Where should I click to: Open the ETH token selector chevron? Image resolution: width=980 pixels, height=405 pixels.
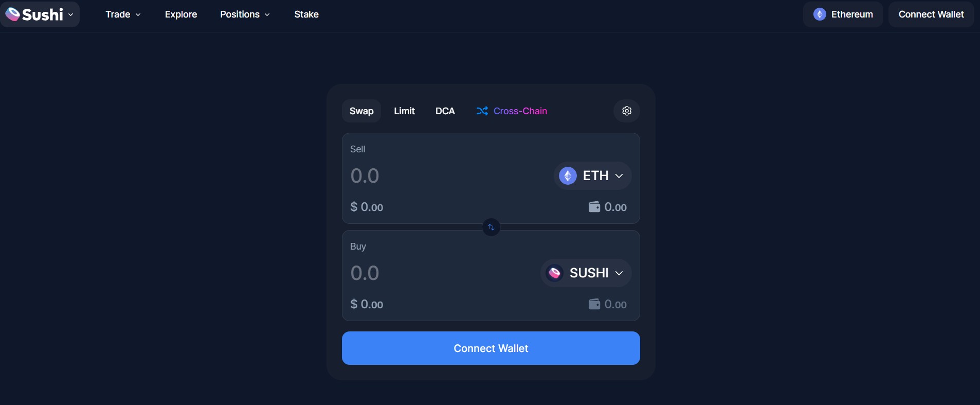coord(620,176)
